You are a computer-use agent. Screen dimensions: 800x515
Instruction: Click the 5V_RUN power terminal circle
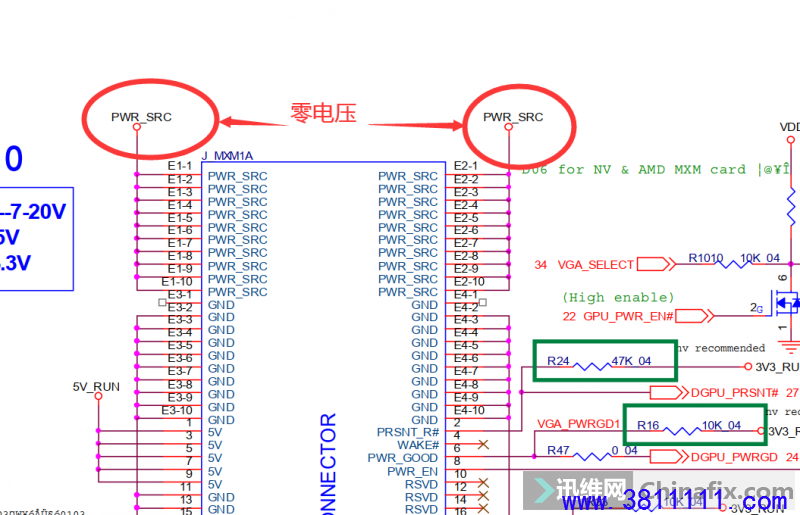click(x=98, y=396)
